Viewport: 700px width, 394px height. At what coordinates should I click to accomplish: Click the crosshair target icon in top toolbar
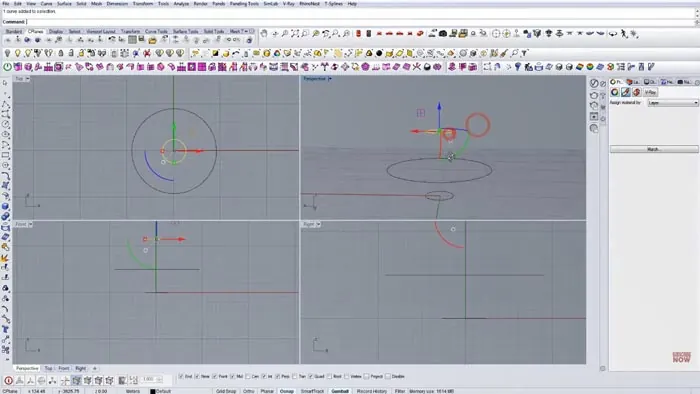[x=496, y=33]
